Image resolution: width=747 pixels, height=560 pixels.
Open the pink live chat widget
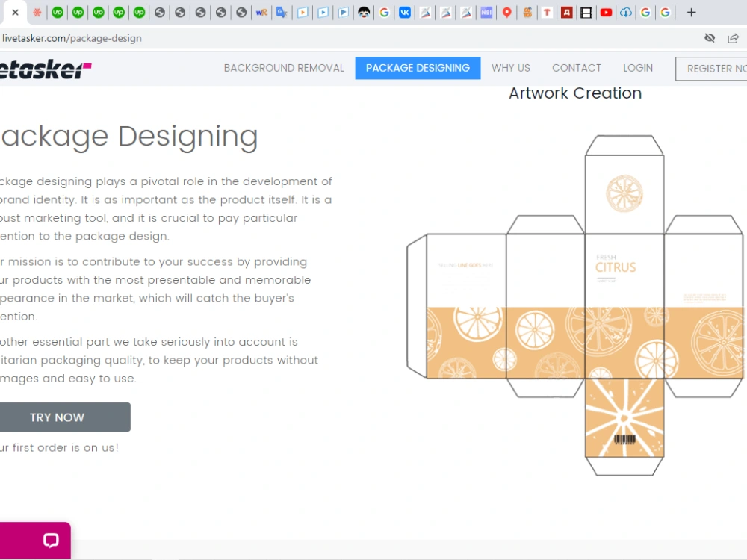[x=35, y=540]
